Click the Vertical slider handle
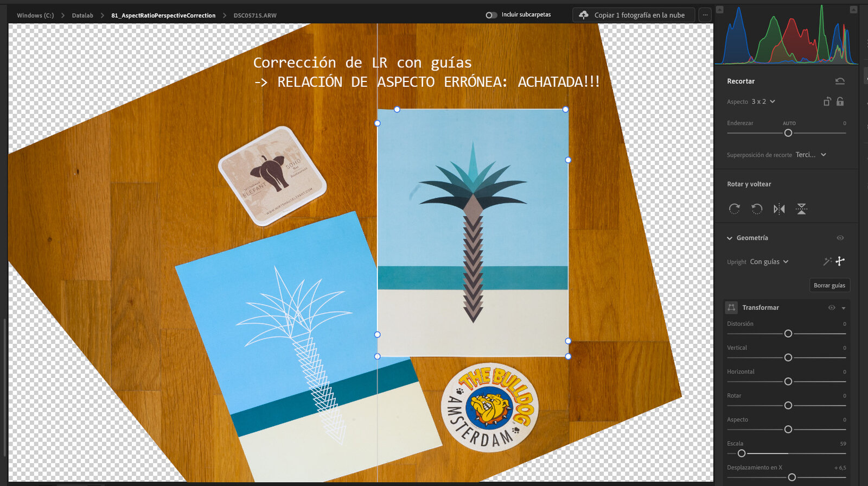The image size is (868, 486). click(x=788, y=357)
